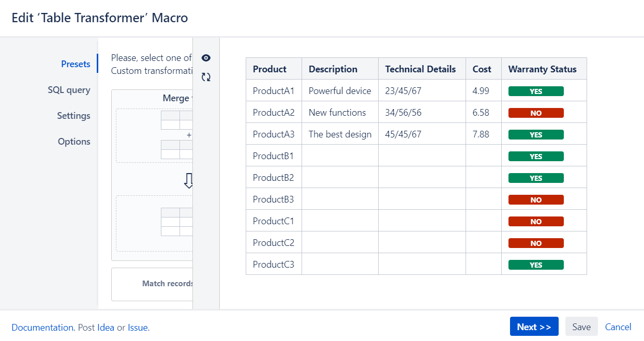Toggle the YES warranty badge for ProductC3

tap(536, 264)
